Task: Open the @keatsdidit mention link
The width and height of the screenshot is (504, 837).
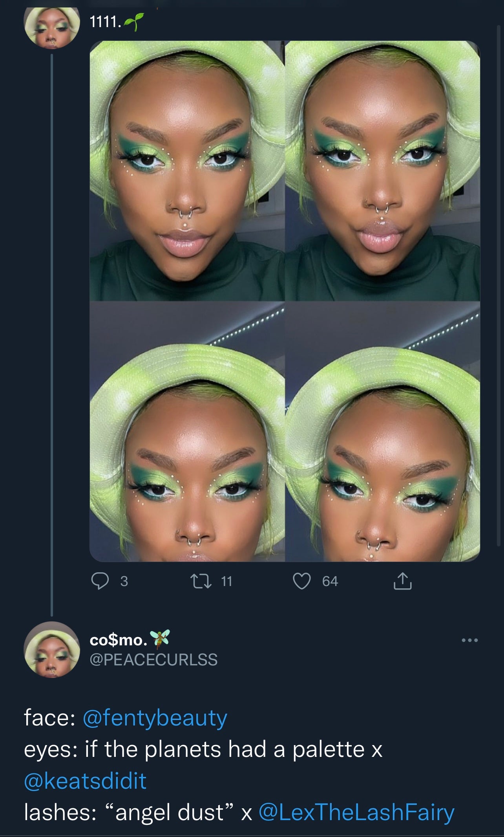Action: (x=85, y=781)
